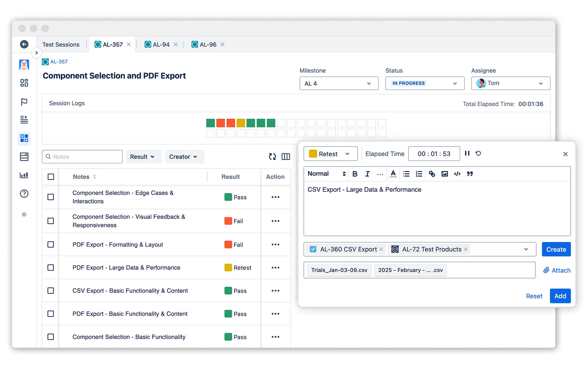The height and width of the screenshot is (368, 588).
Task: Switch to the AL-96 tab
Action: [204, 45]
